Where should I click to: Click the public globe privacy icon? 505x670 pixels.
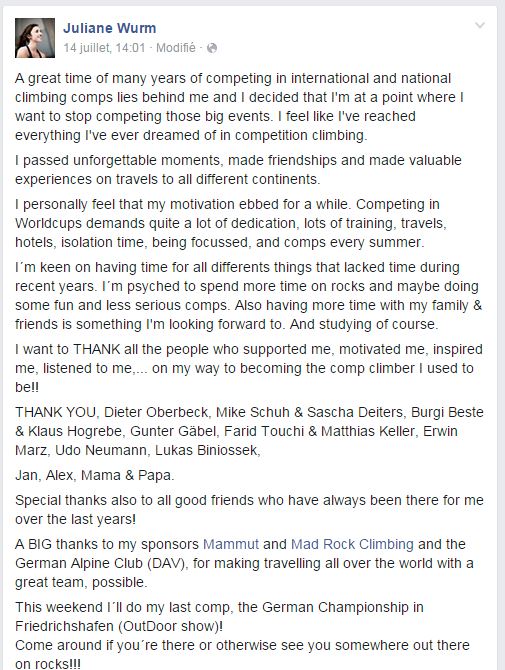point(211,48)
